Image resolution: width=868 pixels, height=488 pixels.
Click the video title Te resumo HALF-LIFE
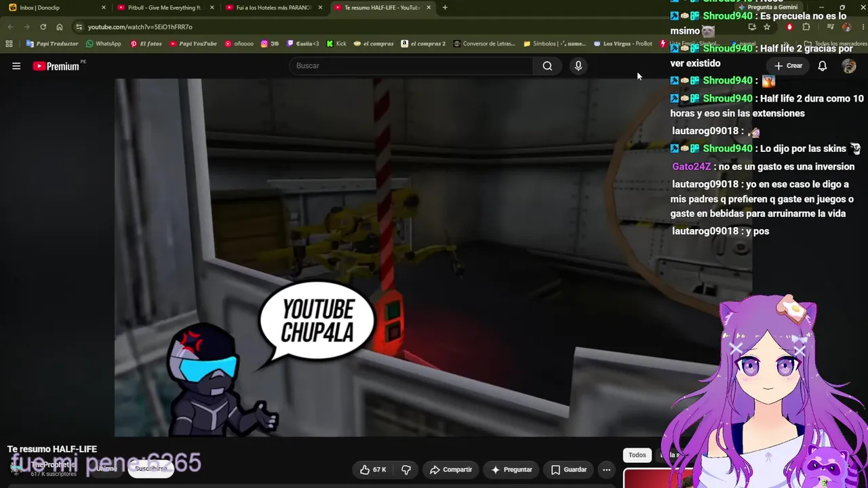(x=52, y=449)
